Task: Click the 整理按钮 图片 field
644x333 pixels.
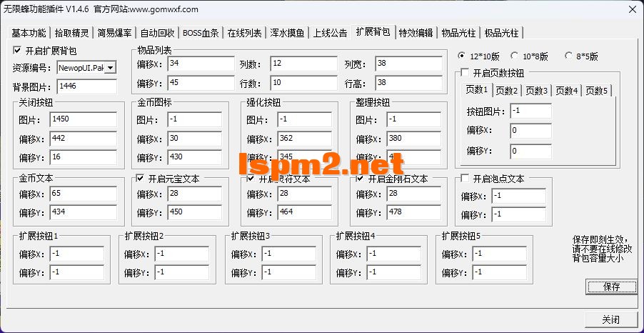Action: [414, 119]
